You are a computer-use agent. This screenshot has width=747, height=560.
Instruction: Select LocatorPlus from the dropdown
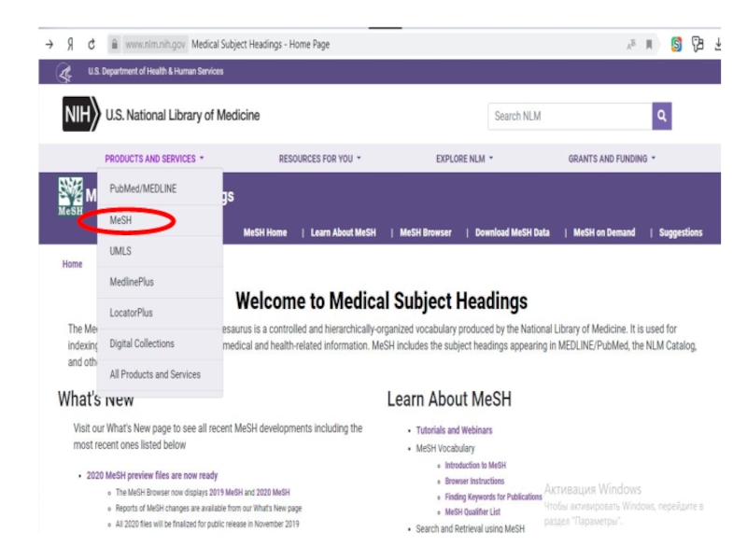(160, 313)
